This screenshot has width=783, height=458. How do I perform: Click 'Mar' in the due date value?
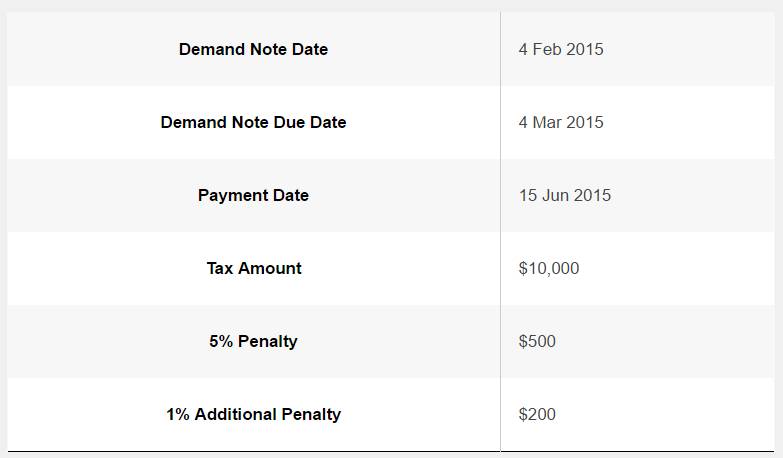pos(547,122)
